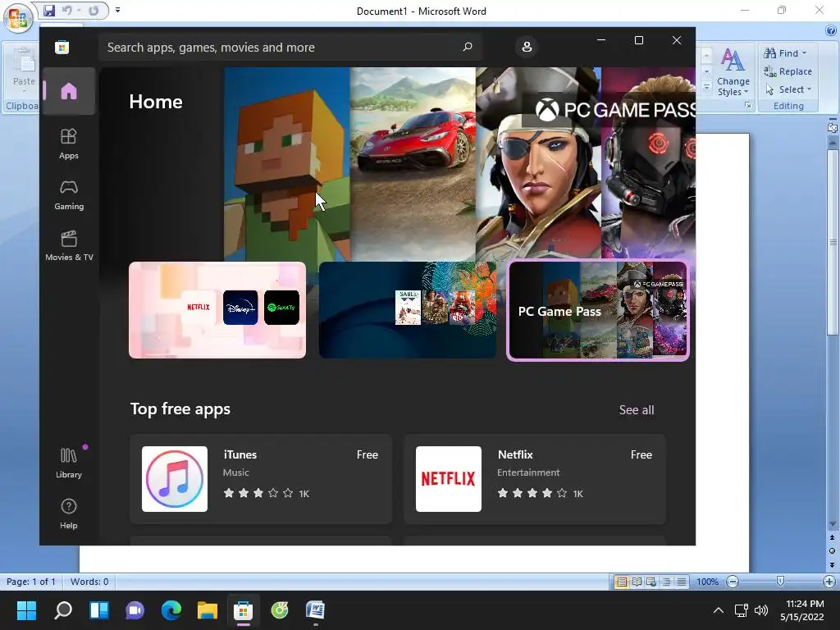Click the iTunes app icon

[x=175, y=479]
